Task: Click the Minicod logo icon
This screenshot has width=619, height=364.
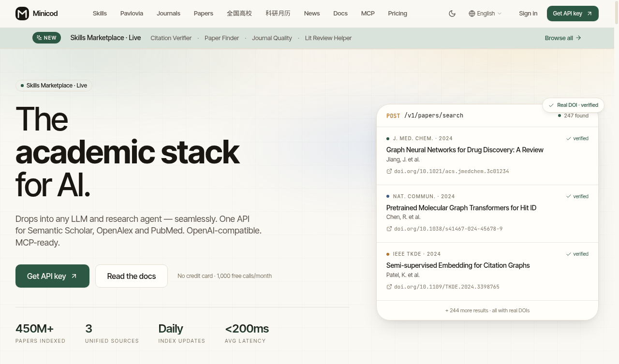Action: [x=22, y=14]
